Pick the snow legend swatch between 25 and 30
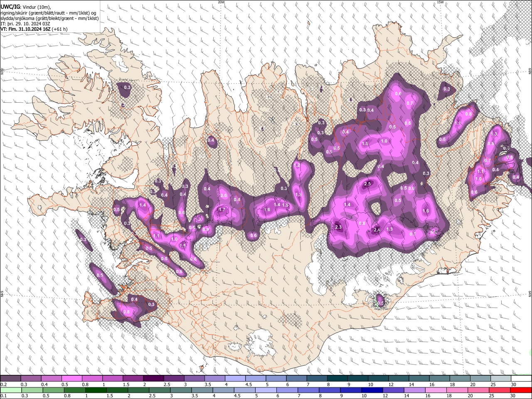 pos(501,379)
